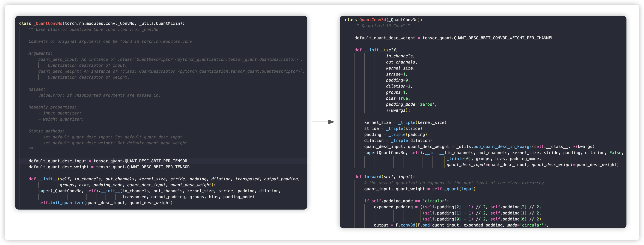Image resolution: width=644 pixels, height=245 pixels.
Task: Click '_triple(kernel_size)' call
Action: click(422, 123)
